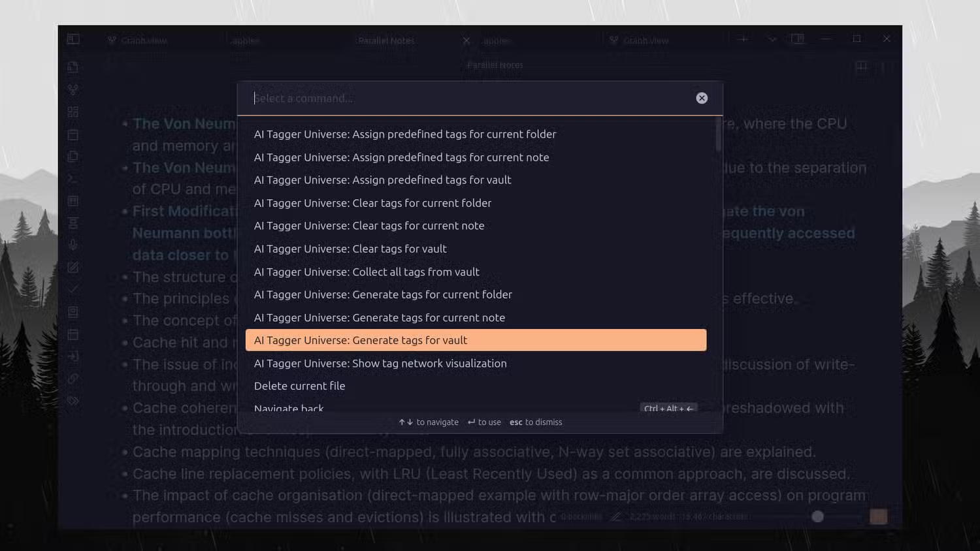Open the tab list dropdown arrow
The height and width of the screenshot is (551, 980).
pos(772,39)
